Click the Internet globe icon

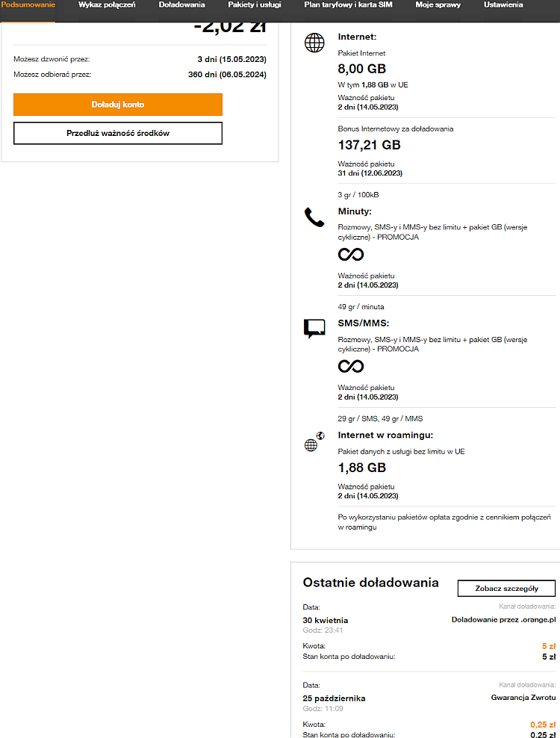pos(314,43)
